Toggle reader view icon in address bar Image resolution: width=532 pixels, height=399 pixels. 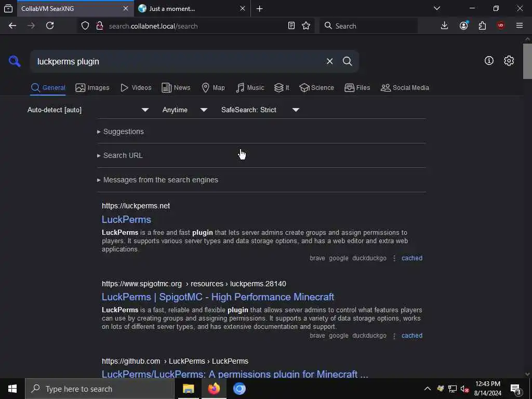click(x=291, y=26)
